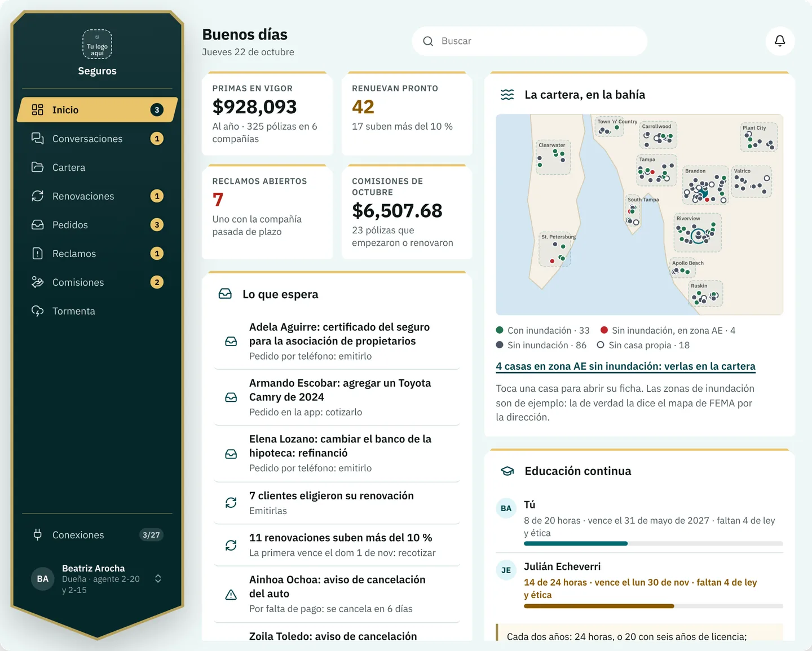Click the Renovaciones refresh icon in sidebar

click(x=38, y=196)
